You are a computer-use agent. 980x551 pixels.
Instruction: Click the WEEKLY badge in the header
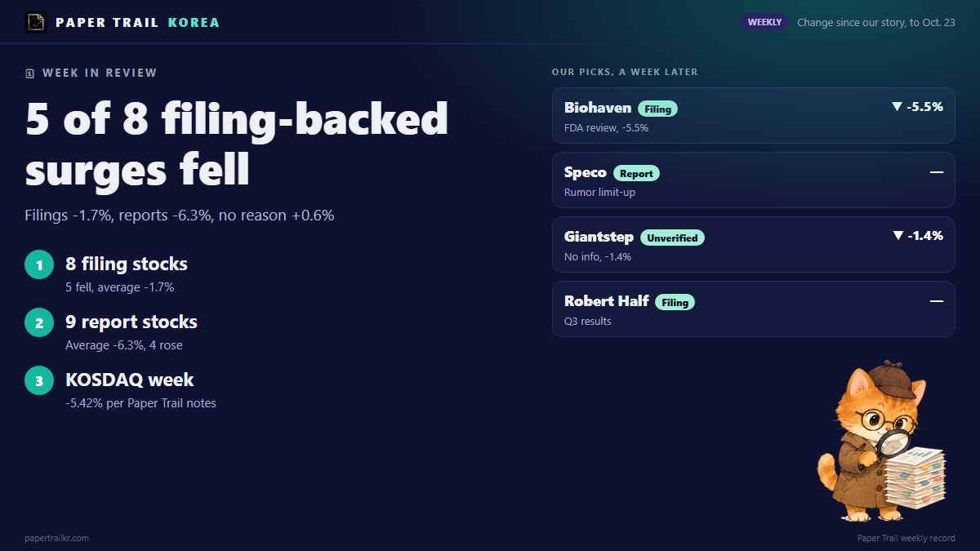(764, 23)
